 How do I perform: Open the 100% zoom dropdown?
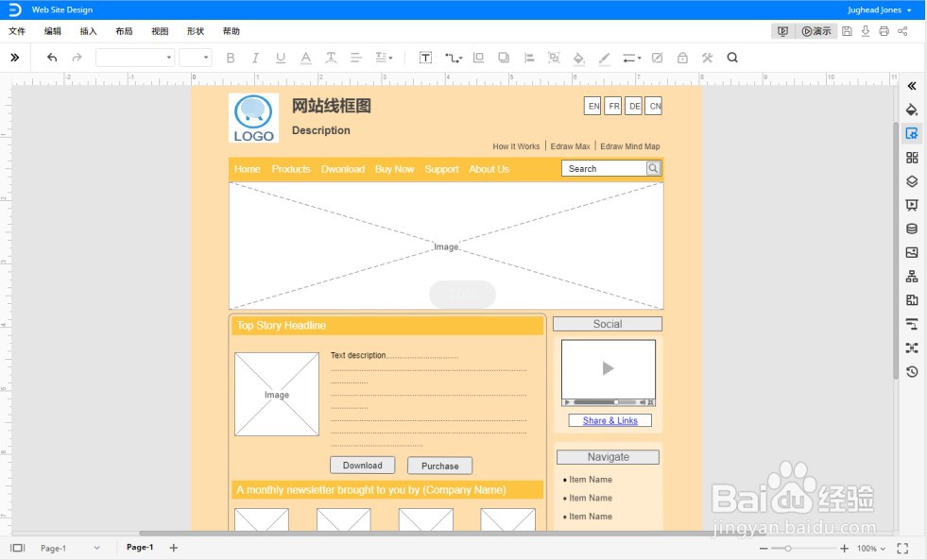click(x=871, y=548)
